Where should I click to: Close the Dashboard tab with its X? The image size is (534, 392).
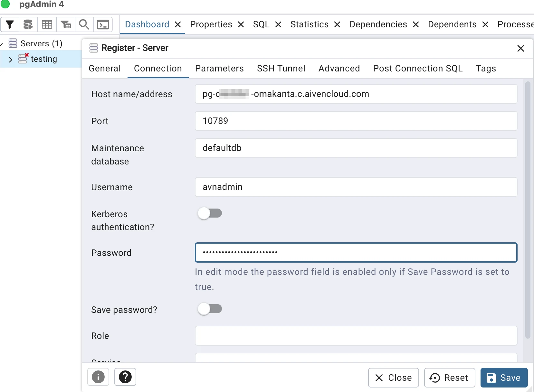pyautogui.click(x=178, y=24)
